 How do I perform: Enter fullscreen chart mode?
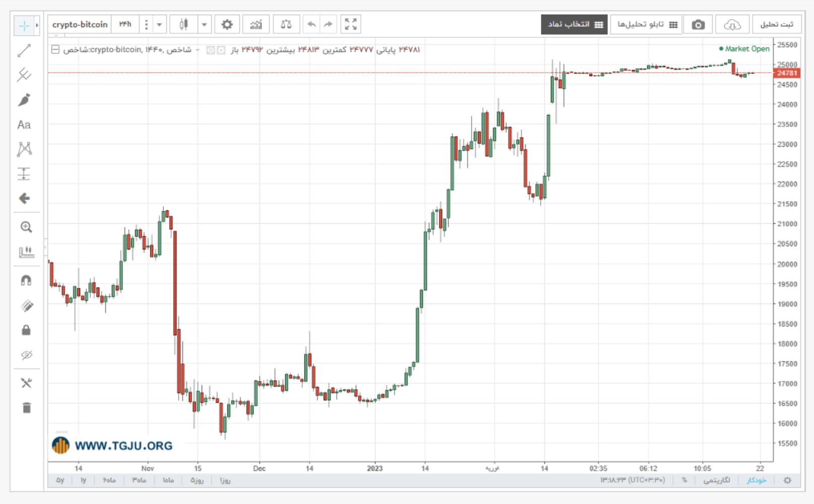[x=351, y=24]
